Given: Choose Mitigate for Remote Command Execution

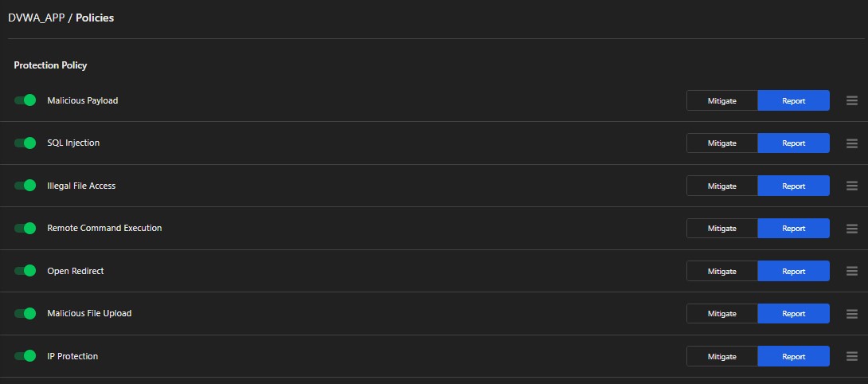Looking at the screenshot, I should 722,229.
